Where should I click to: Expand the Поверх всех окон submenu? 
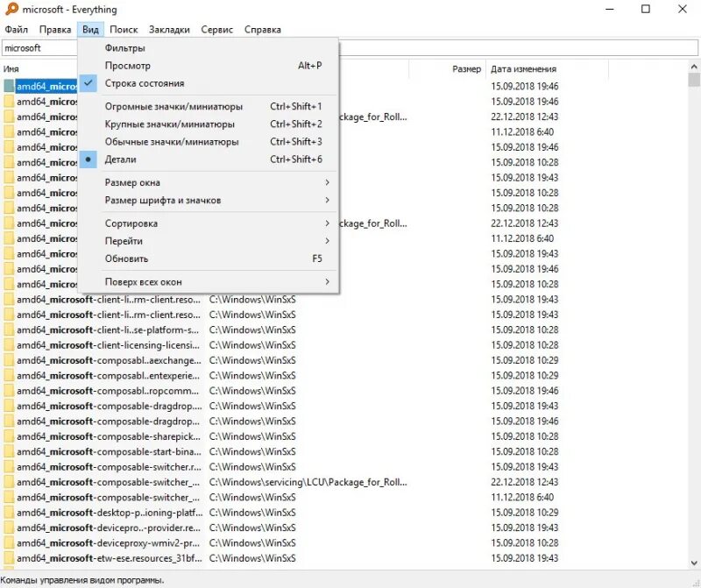tap(208, 281)
